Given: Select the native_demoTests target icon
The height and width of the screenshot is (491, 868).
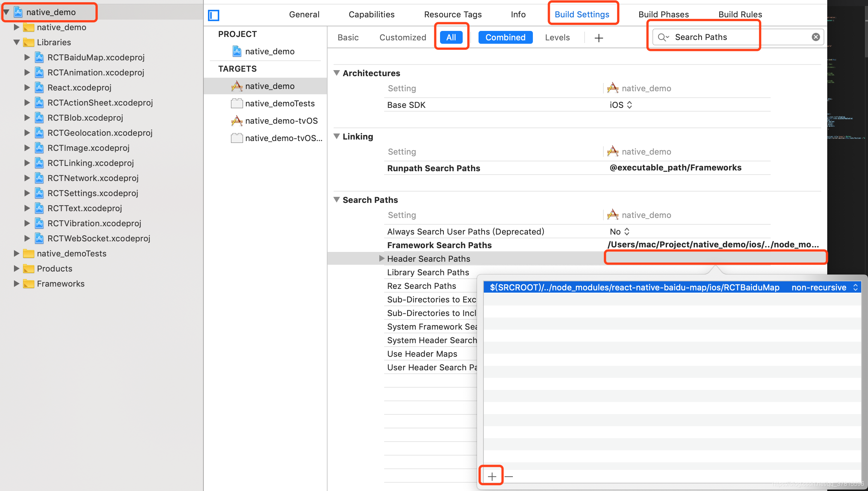Looking at the screenshot, I should pyautogui.click(x=237, y=103).
